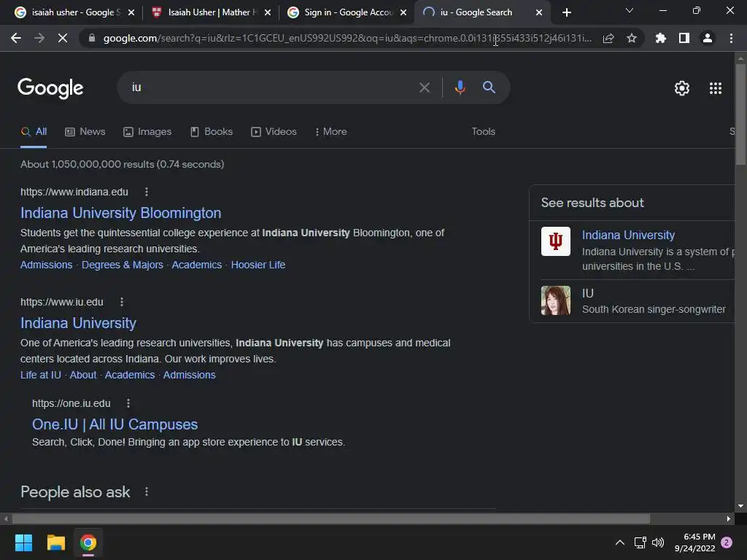Click the vertical scrollbar thumb
The height and width of the screenshot is (560, 747).
click(740, 114)
